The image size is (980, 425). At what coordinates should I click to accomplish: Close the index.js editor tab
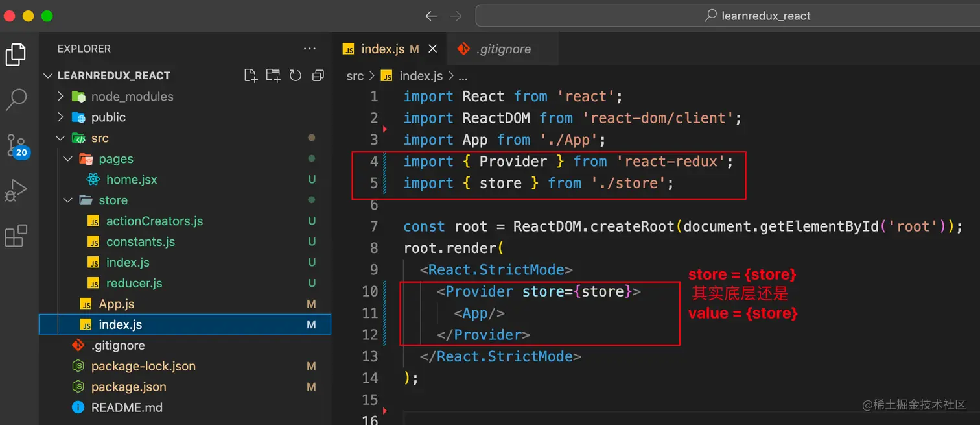click(x=433, y=49)
